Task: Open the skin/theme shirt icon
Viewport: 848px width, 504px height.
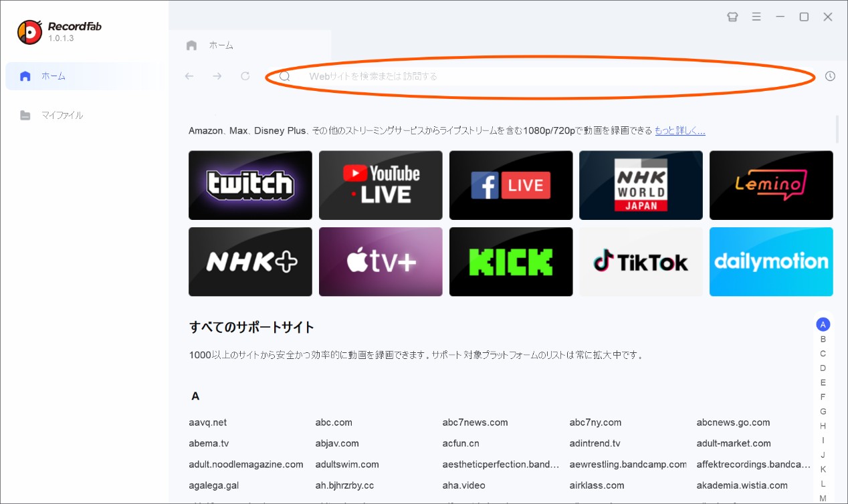Action: click(732, 17)
